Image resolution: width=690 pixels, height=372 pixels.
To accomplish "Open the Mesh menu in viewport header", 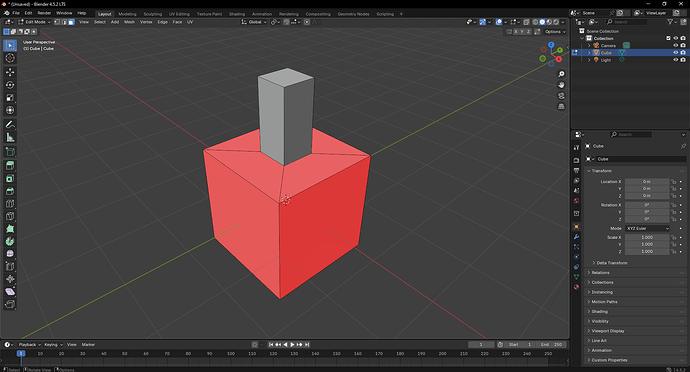I will (x=129, y=22).
